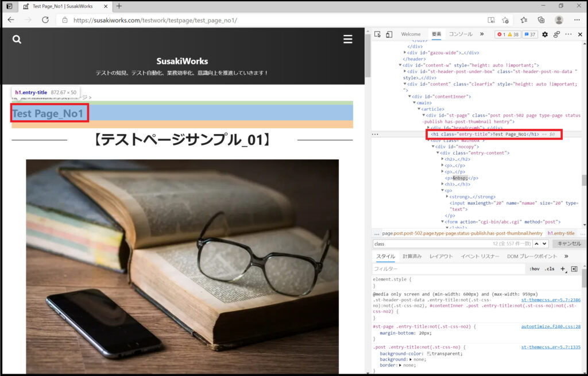Close the Test Page_No1 browser tab

(x=106, y=6)
